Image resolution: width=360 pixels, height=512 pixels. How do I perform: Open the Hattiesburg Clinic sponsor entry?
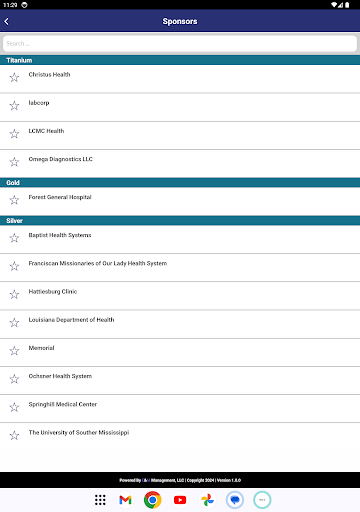180,296
